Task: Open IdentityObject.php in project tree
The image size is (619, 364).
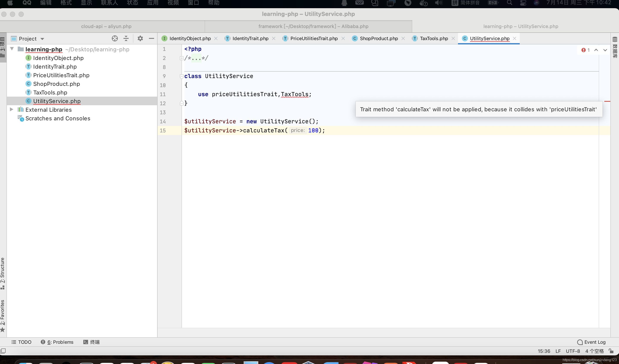Action: click(x=58, y=58)
